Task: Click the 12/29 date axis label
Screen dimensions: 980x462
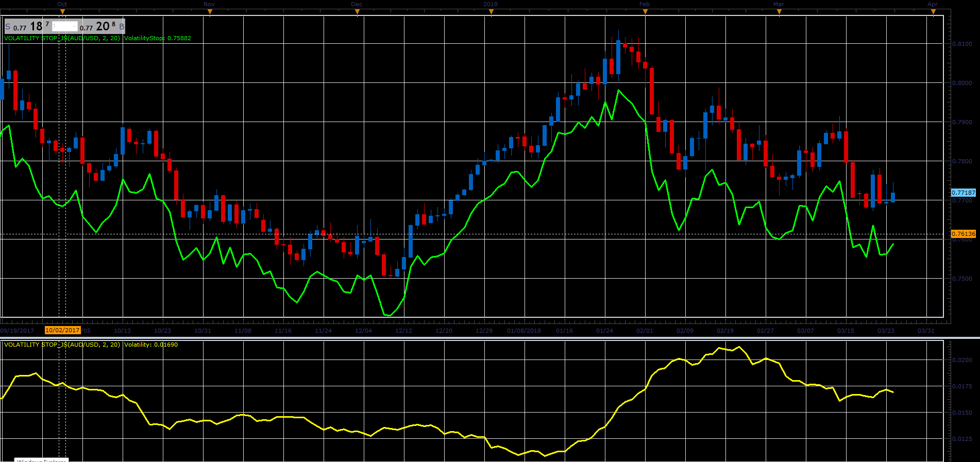Action: pos(484,331)
